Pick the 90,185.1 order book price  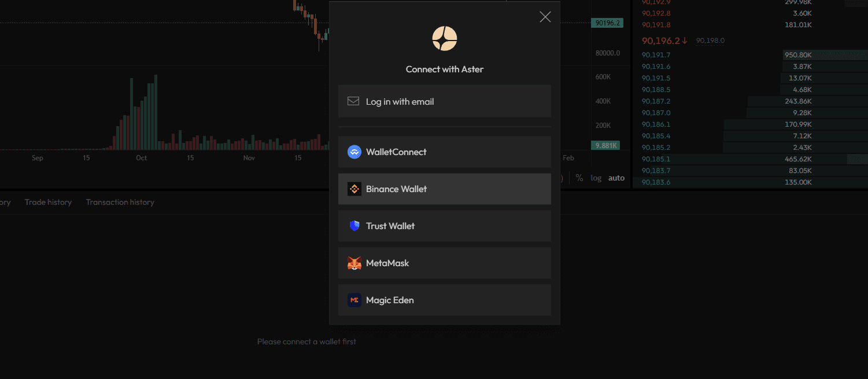tap(656, 159)
